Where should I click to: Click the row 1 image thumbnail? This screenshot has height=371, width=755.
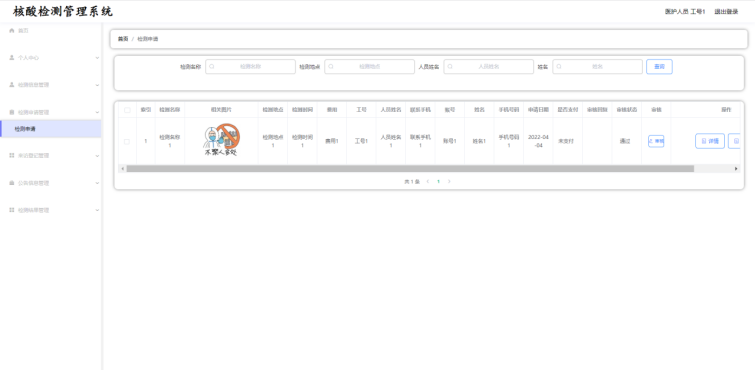point(221,141)
